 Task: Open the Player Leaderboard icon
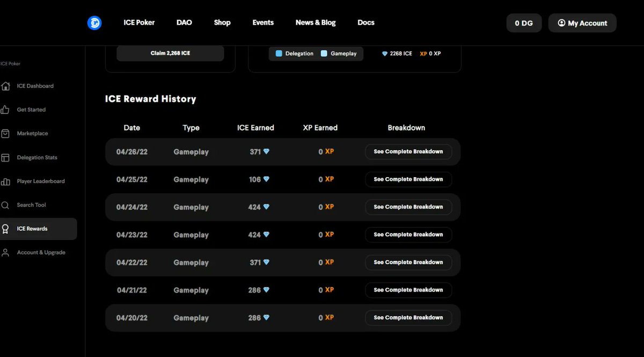coord(6,181)
